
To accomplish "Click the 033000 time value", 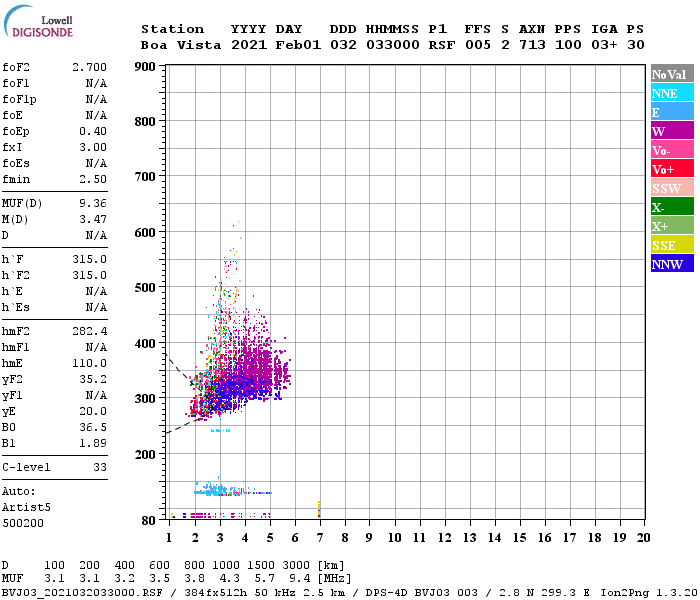I will 393,45.
